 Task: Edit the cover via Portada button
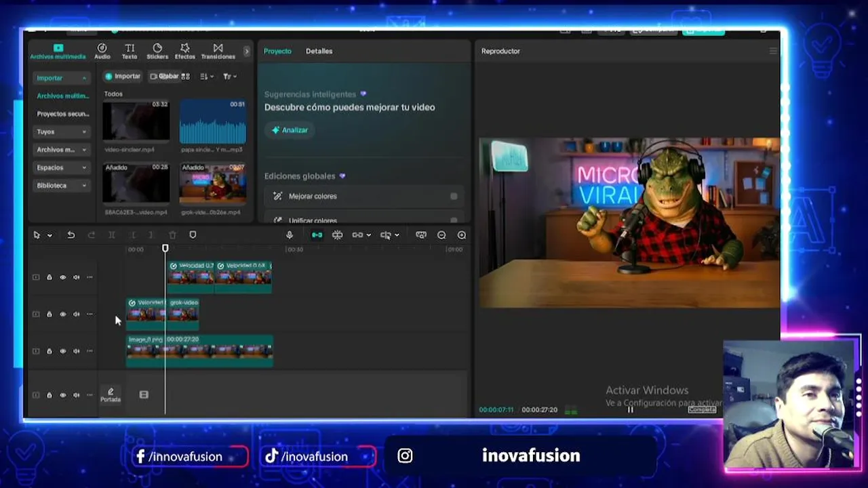[x=111, y=394]
